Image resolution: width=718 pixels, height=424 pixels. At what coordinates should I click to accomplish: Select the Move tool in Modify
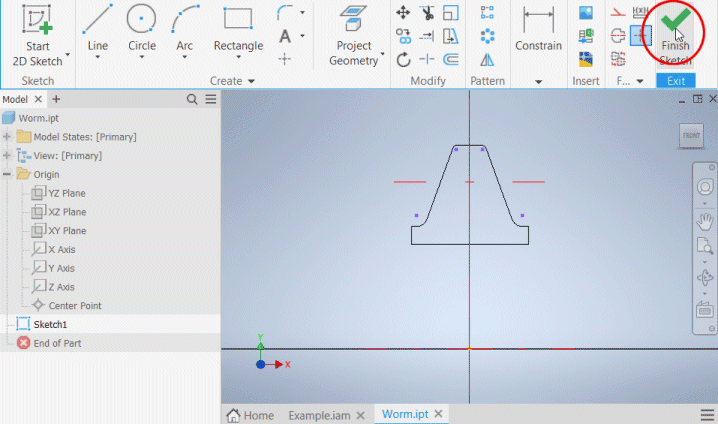403,12
